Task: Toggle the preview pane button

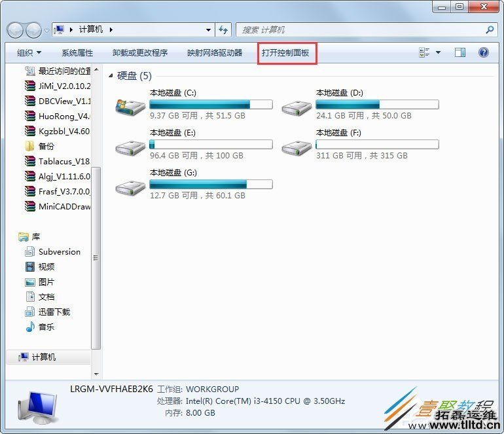Action: click(460, 52)
